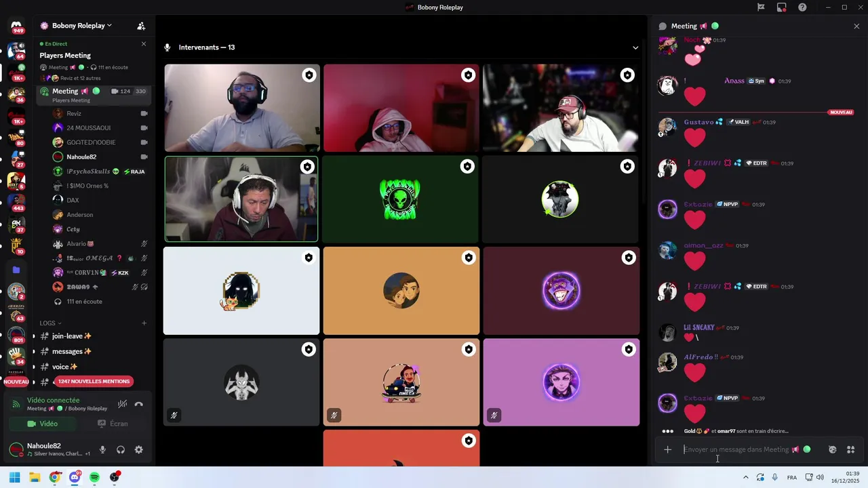Image resolution: width=868 pixels, height=488 pixels.
Task: Click the muted microphone icon beside Alvario
Action: (x=144, y=243)
